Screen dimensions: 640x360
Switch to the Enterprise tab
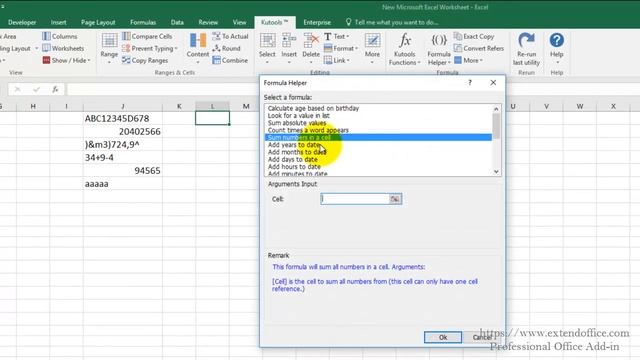(x=317, y=22)
